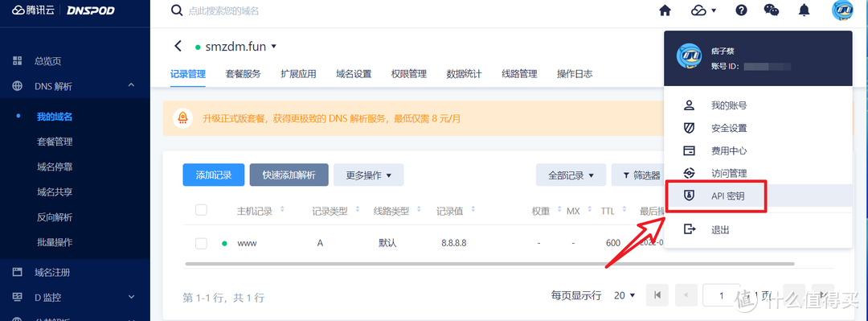
Task: Switch to the 权限管理 tab
Action: [x=408, y=74]
